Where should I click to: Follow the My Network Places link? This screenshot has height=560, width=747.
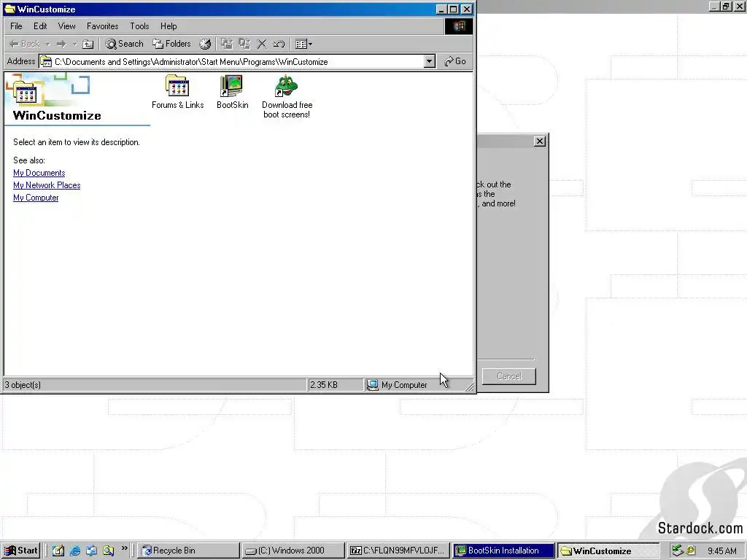(x=47, y=185)
